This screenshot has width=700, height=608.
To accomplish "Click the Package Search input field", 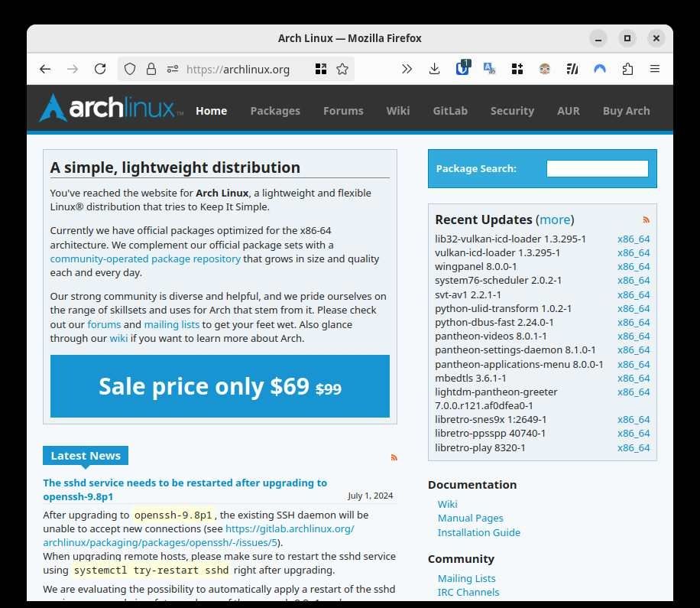I will [x=598, y=168].
